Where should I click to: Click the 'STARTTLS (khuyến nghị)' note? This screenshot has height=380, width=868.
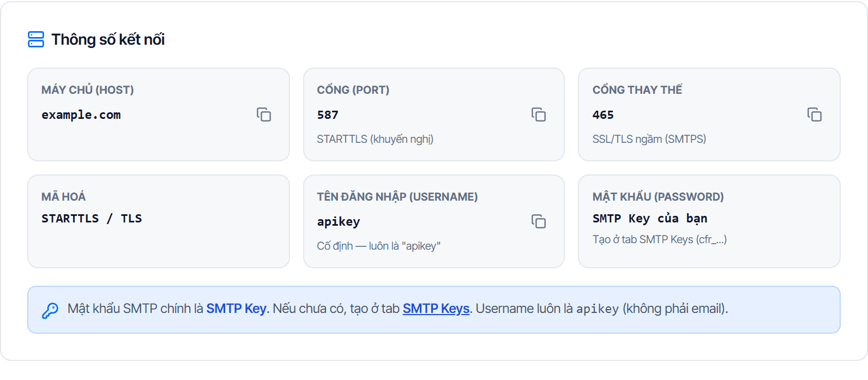[375, 139]
